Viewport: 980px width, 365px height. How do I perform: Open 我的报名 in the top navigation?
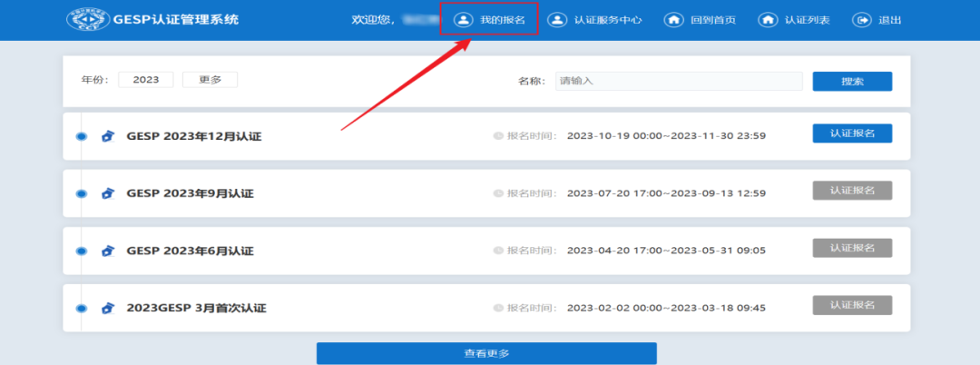[x=489, y=20]
